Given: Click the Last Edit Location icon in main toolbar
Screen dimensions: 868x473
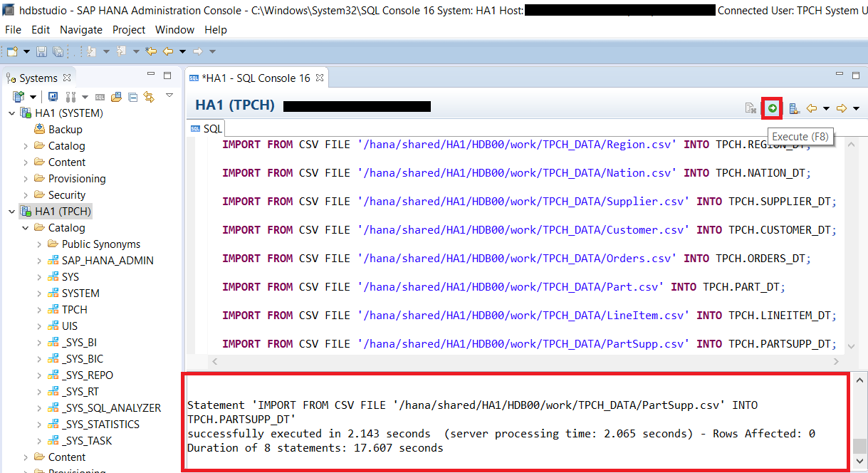Looking at the screenshot, I should pos(151,51).
